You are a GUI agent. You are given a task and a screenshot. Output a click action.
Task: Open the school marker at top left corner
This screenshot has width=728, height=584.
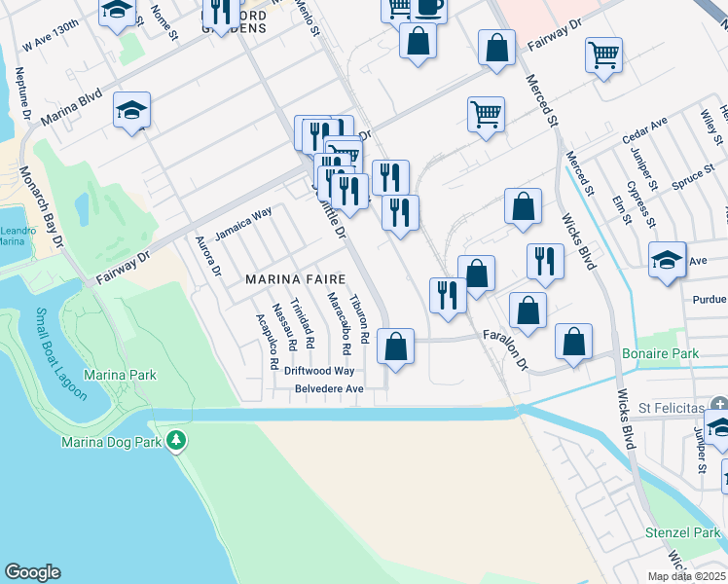click(117, 11)
